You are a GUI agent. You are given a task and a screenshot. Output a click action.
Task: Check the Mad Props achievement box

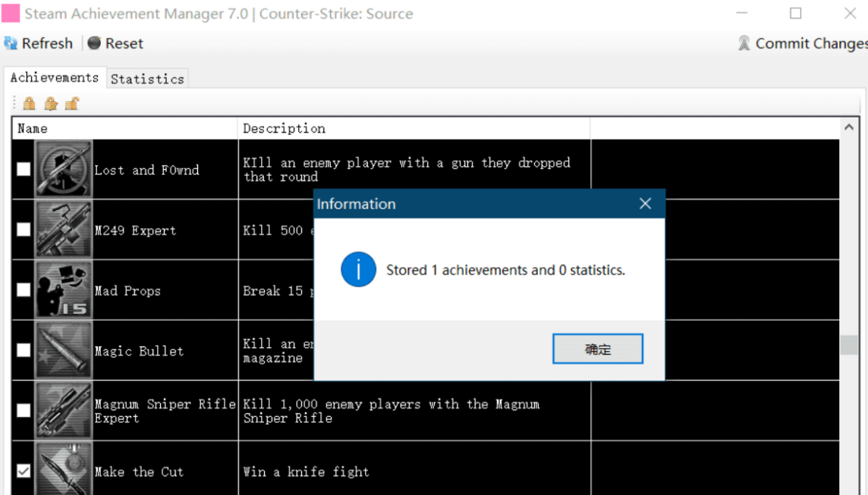[x=24, y=290]
